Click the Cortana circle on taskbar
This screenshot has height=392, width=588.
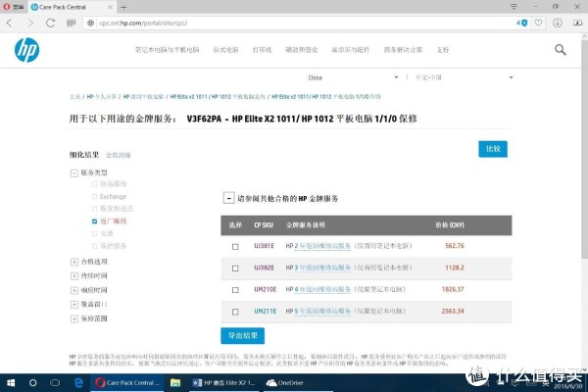[33, 382]
